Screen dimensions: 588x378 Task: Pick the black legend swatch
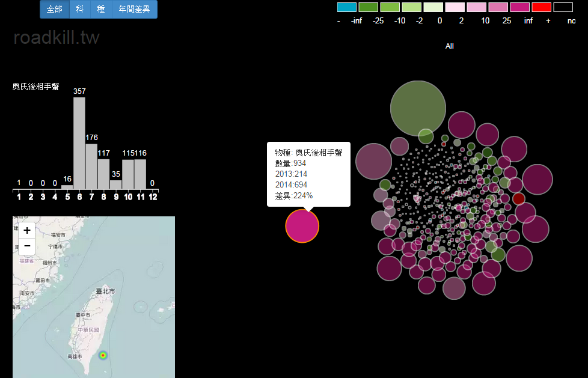point(563,7)
